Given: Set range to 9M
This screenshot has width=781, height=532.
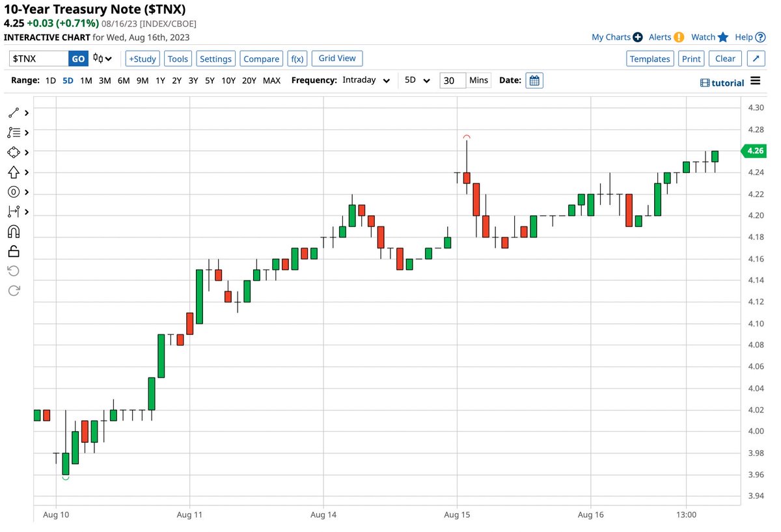Looking at the screenshot, I should 143,81.
